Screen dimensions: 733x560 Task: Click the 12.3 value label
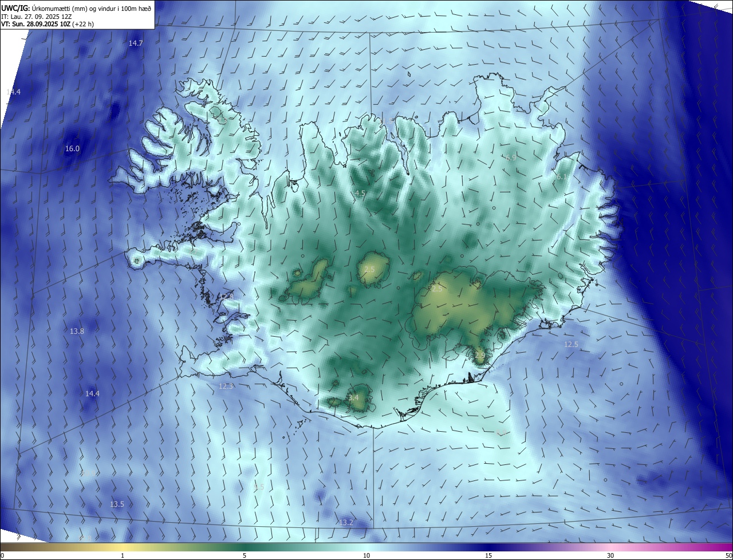pyautogui.click(x=226, y=386)
